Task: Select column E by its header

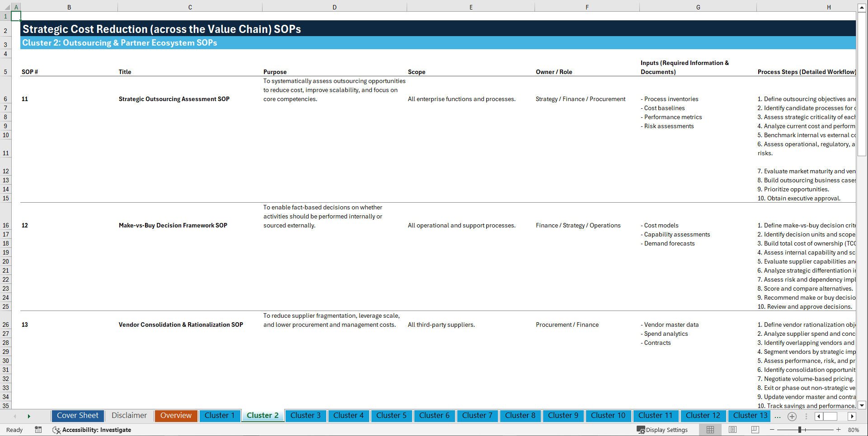Action: tap(471, 7)
